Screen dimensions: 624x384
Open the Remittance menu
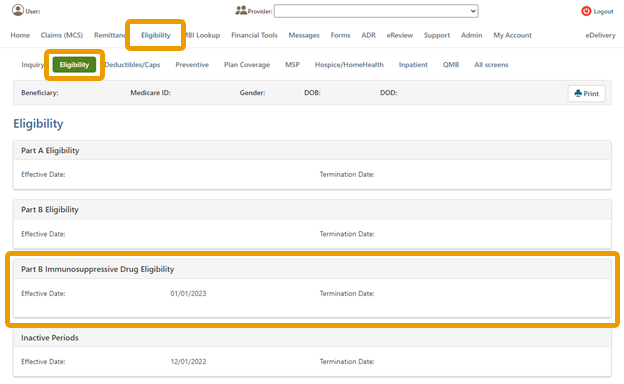109,35
